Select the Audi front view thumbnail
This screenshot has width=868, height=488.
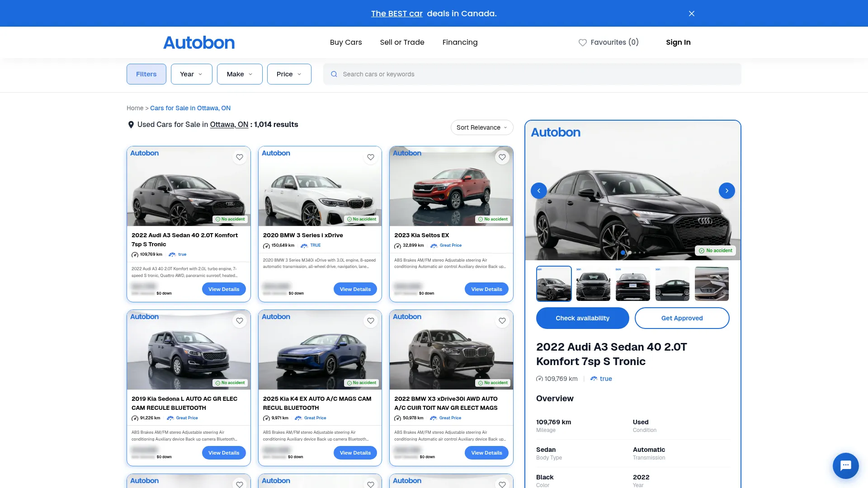click(593, 284)
